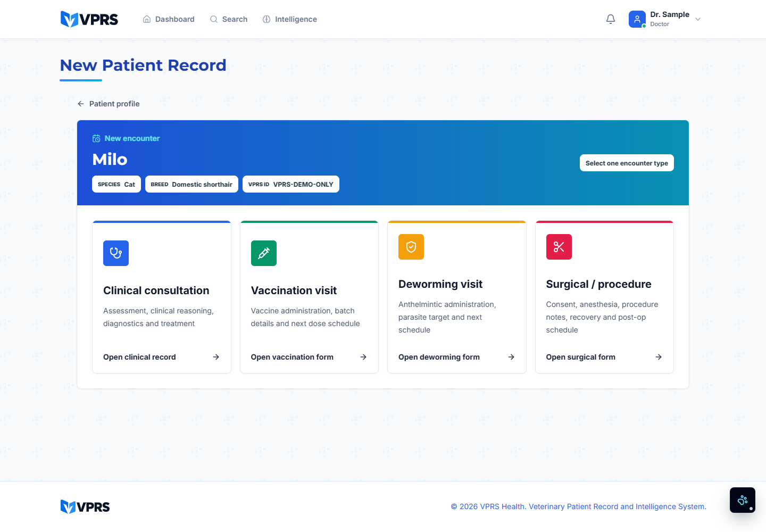Select the Surgical / procedure card title
766x532 pixels.
(599, 284)
